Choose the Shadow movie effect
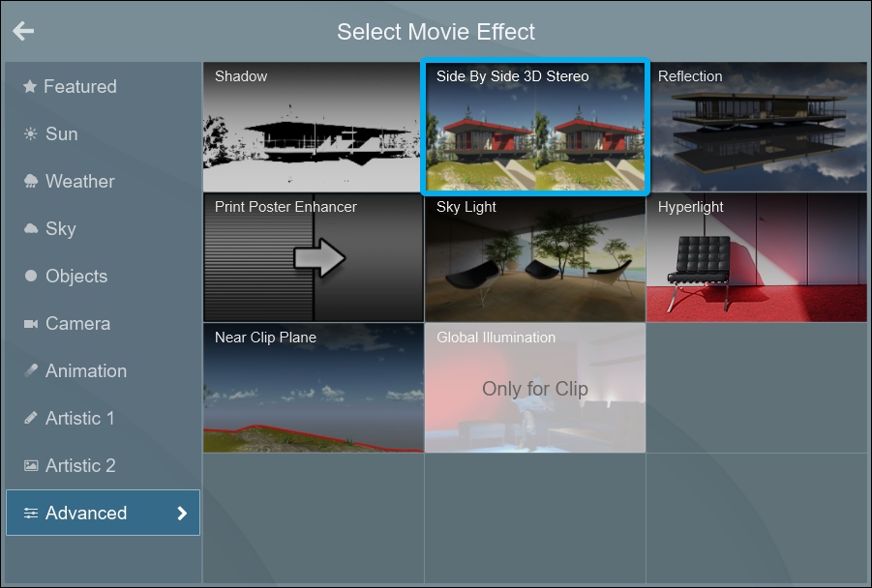 pyautogui.click(x=313, y=128)
